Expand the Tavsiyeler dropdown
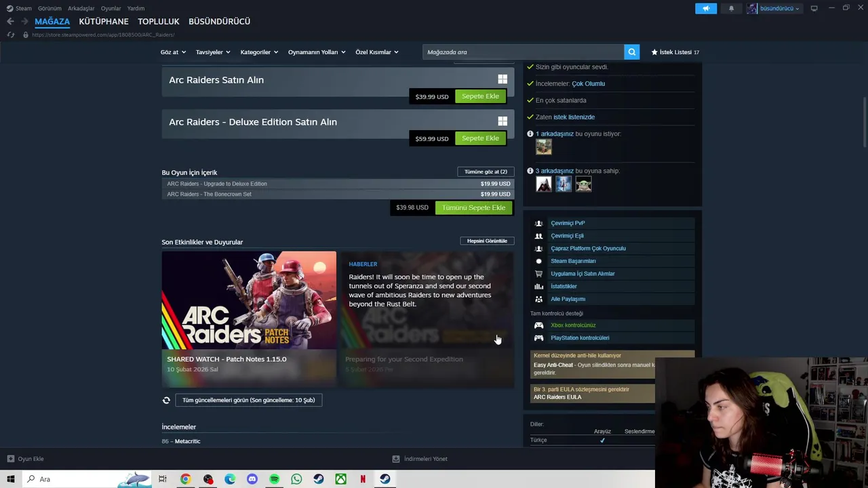868x488 pixels. pyautogui.click(x=213, y=52)
